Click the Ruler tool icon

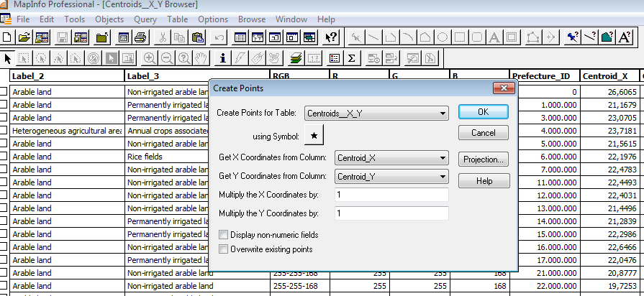[x=313, y=59]
